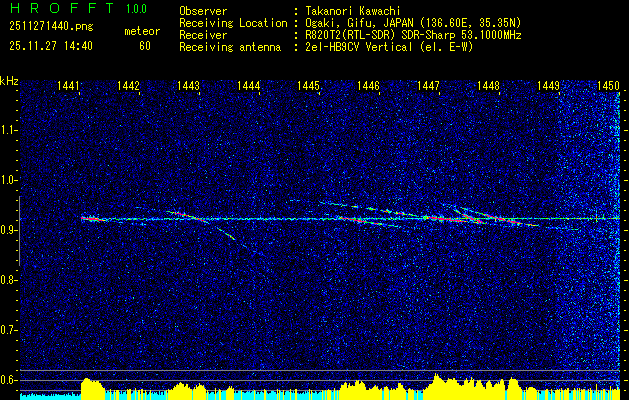Click the 1.1 kHz frequency label
The image size is (629, 400).
10,130
